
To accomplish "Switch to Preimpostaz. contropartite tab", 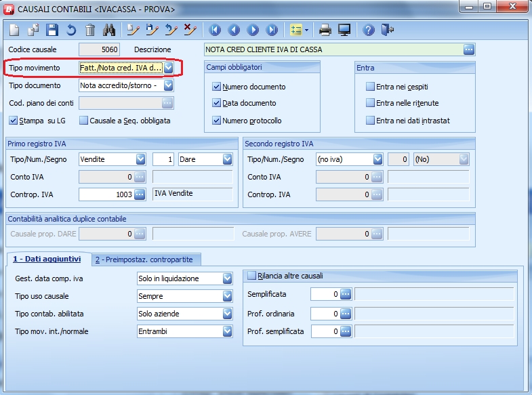I will pyautogui.click(x=145, y=259).
